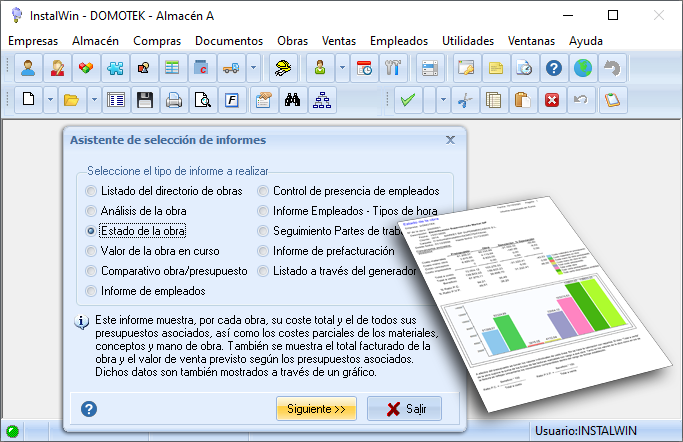Open the Empleados menu
The width and height of the screenshot is (683, 442).
[x=399, y=41]
